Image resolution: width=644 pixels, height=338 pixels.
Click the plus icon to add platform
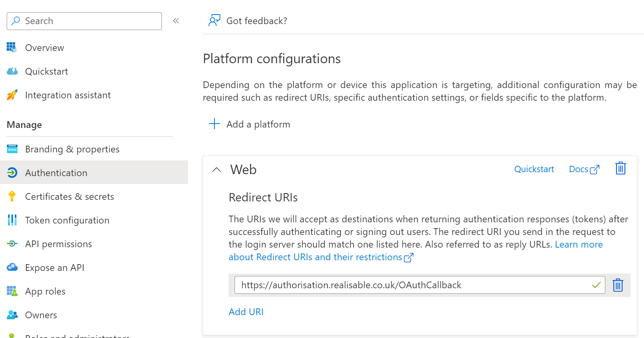point(214,124)
